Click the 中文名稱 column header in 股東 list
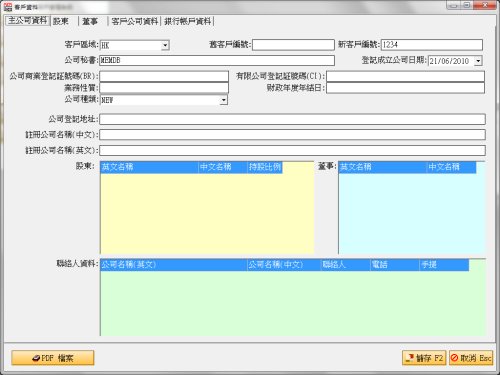The height and width of the screenshot is (375, 500). (223, 167)
